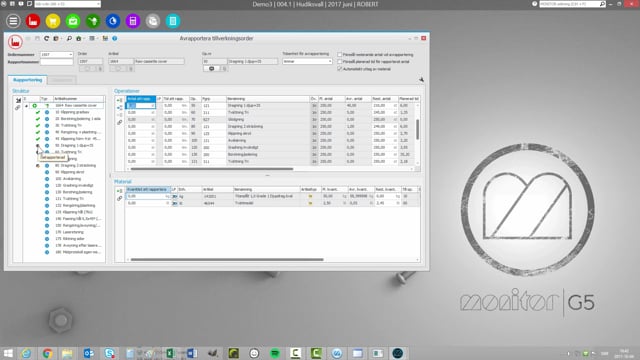Click Avr. antal column header in Operationer
The height and width of the screenshot is (360, 640).
[x=358, y=99]
